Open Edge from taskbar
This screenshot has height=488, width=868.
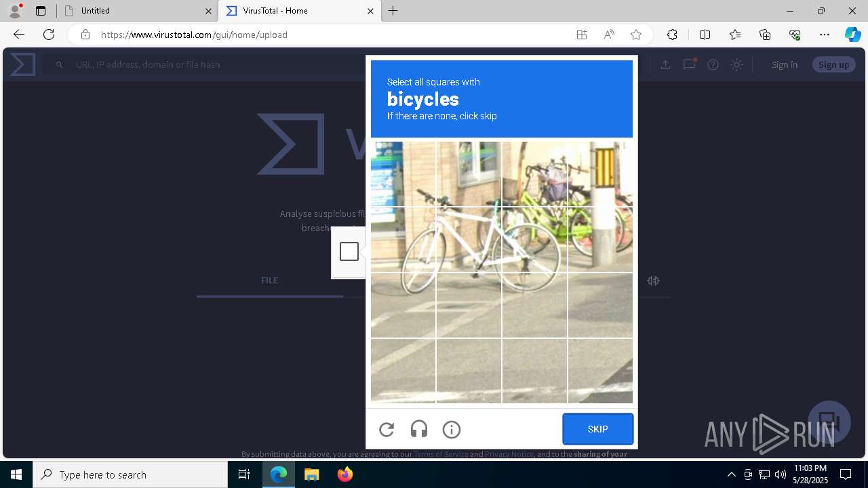click(279, 474)
